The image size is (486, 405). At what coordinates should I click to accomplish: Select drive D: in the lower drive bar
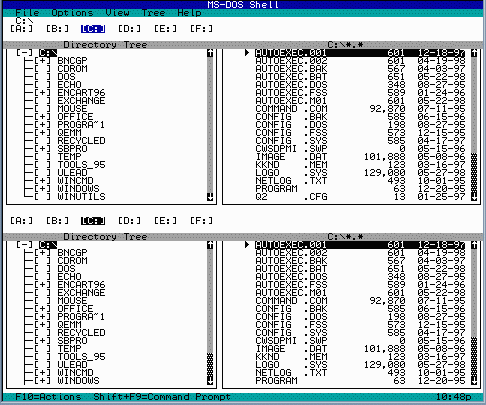pos(130,221)
